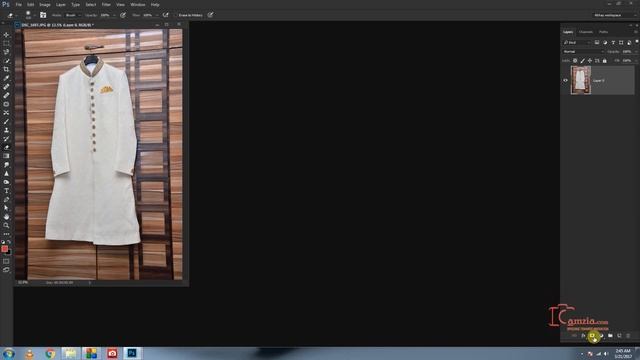
Task: Select the Crop tool
Action: [6, 69]
